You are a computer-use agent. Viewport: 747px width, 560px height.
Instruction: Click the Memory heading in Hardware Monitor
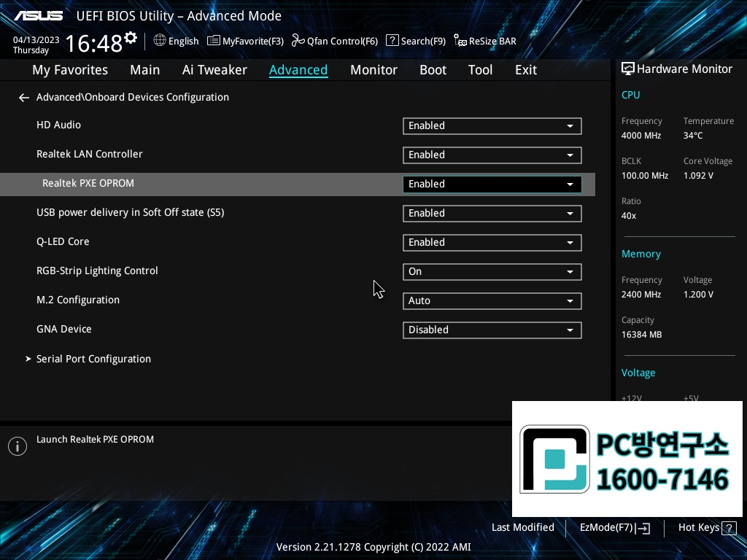(640, 254)
